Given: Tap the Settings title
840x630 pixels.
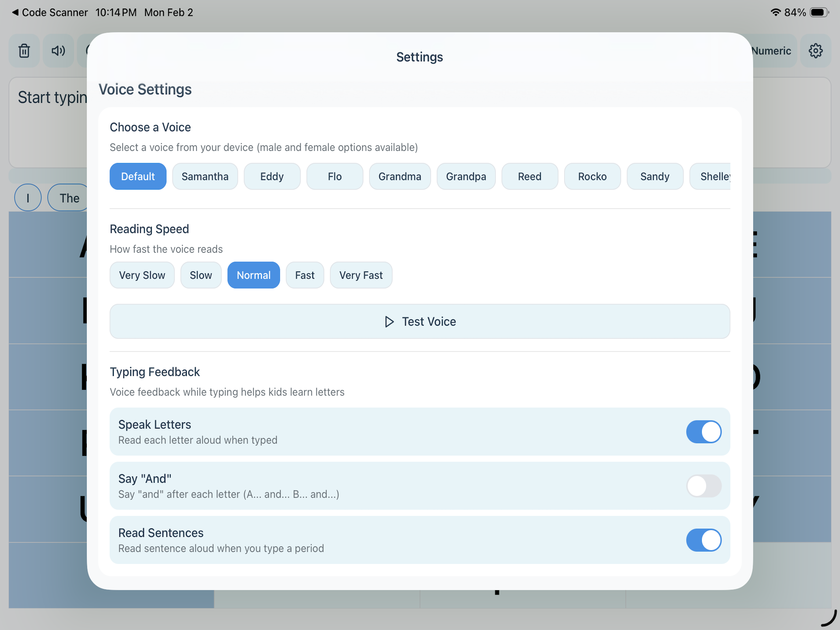Looking at the screenshot, I should [x=420, y=57].
